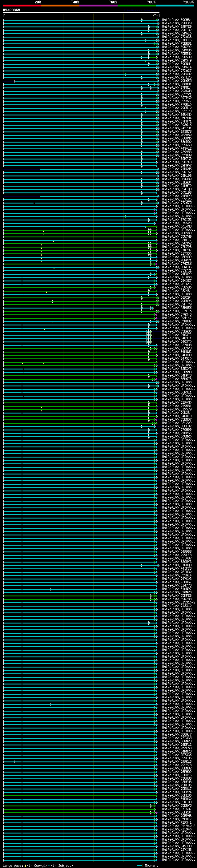197x868 pixels.
Task: Click the alignment bar for UniRef100_Q9M6E5
Action: click(86, 81)
